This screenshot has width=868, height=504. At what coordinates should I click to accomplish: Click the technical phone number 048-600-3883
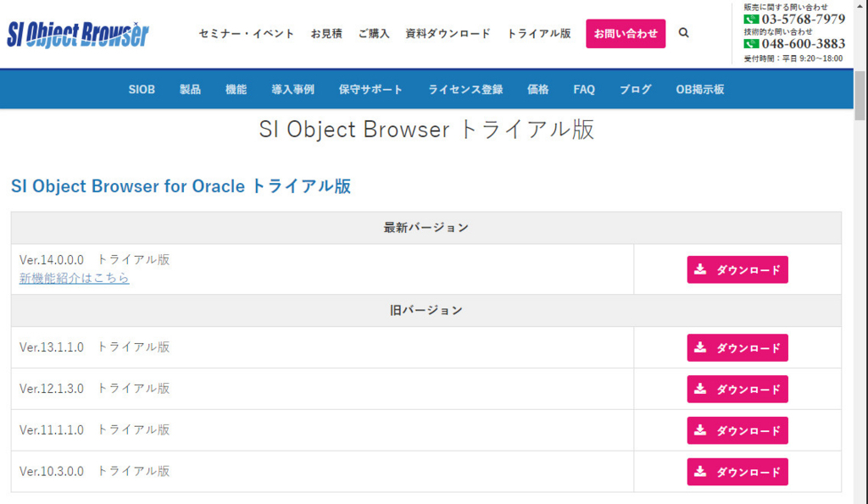804,44
